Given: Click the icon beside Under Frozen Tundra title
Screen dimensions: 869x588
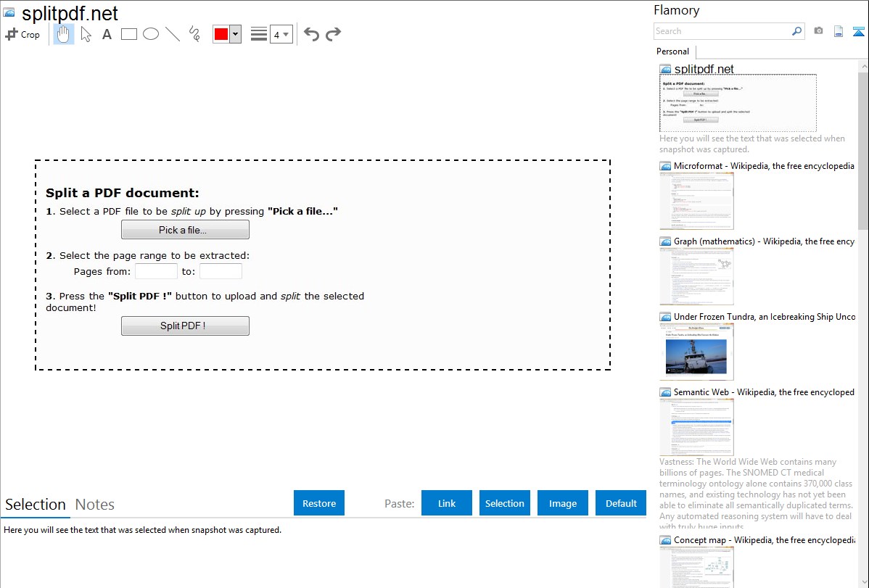Looking at the screenshot, I should pos(665,316).
